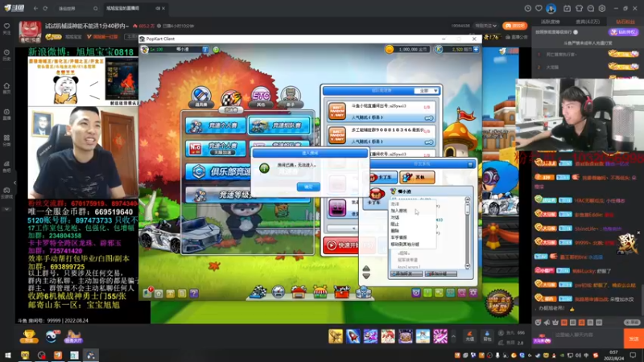This screenshot has height=362, width=644.
Task: Click the backpack button near gift bar
Action: click(x=487, y=336)
